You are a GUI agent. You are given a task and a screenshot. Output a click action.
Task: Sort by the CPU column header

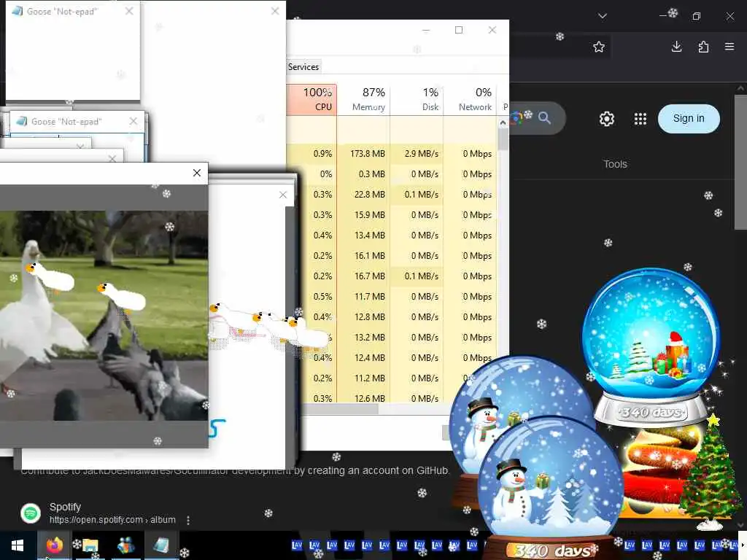point(311,99)
